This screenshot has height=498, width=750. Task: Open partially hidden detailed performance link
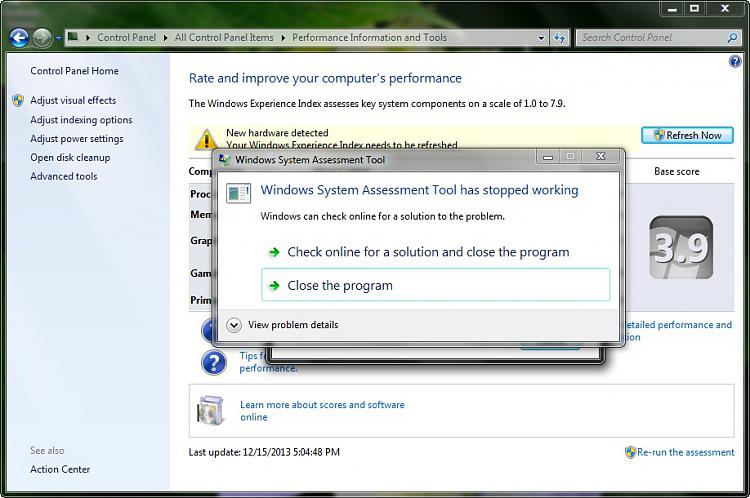coord(678,331)
